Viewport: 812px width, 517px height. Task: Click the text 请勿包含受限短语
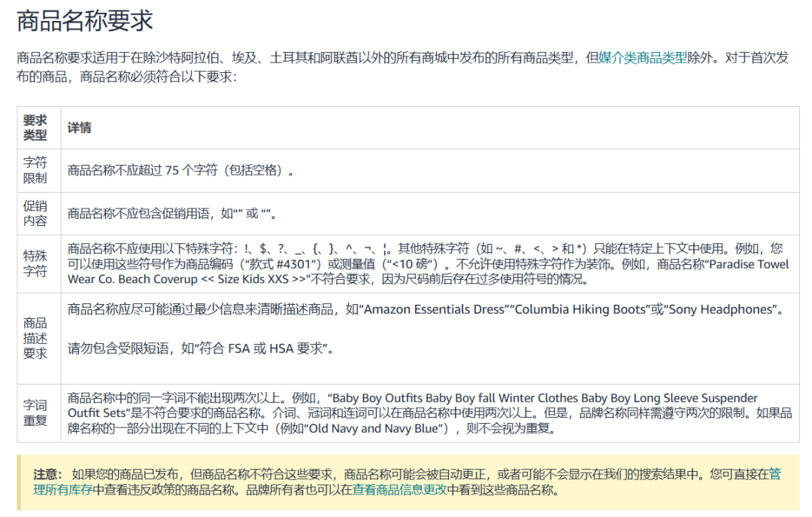(x=118, y=348)
